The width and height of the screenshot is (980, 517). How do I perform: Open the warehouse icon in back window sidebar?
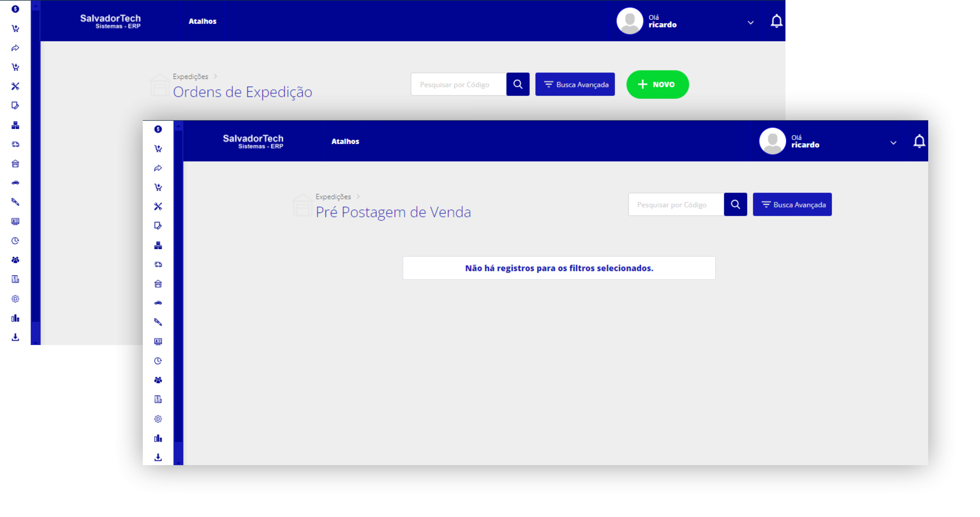pos(15,164)
